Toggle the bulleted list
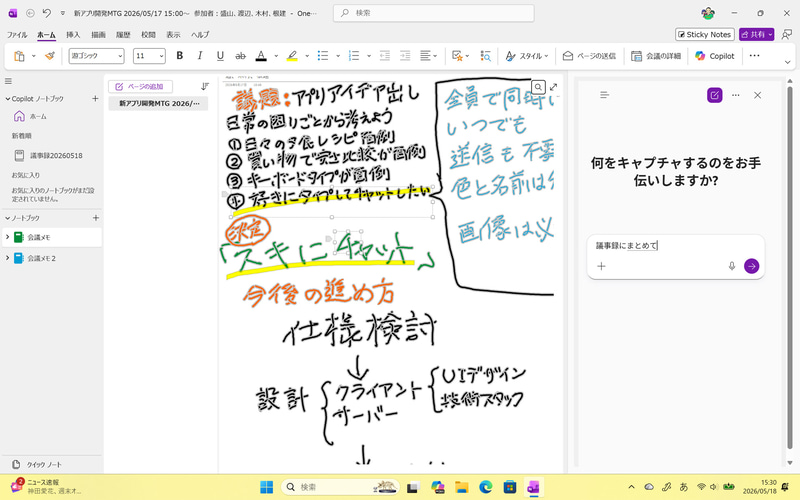 (x=323, y=56)
